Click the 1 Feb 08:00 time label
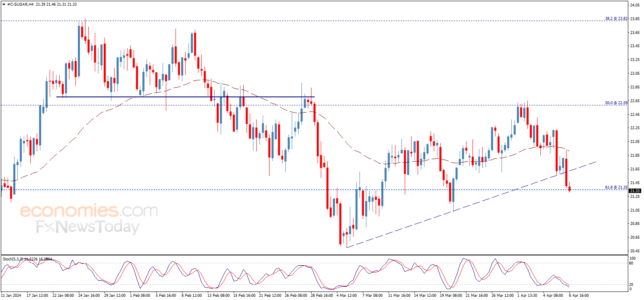The height and width of the screenshot is (300, 644). pos(140,296)
